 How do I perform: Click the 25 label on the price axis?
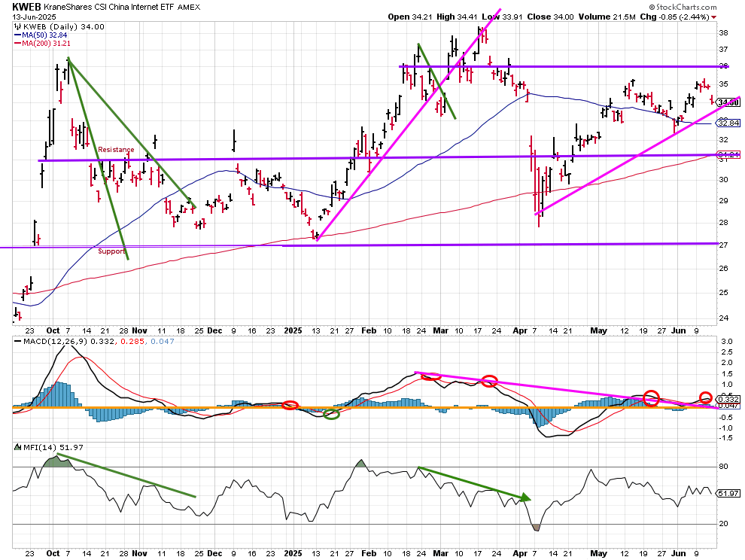tap(724, 292)
